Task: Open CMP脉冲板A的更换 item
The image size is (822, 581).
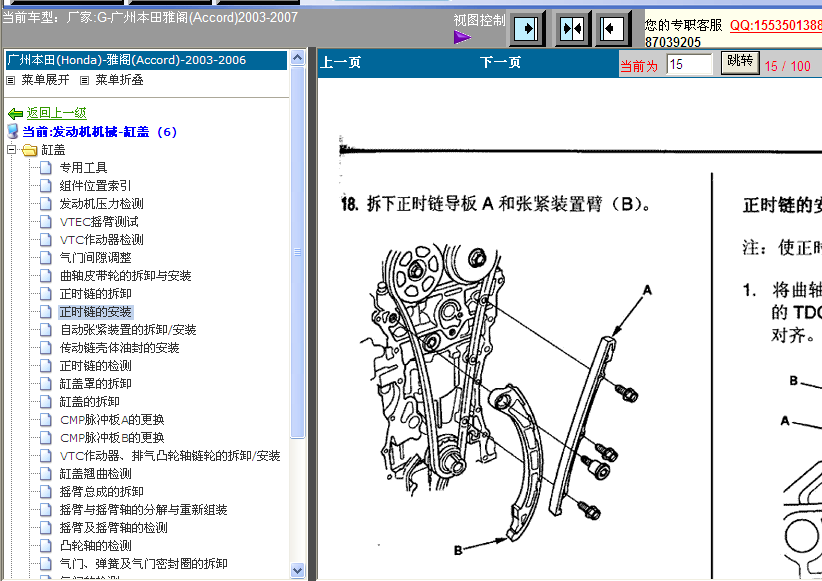Action: [x=112, y=419]
